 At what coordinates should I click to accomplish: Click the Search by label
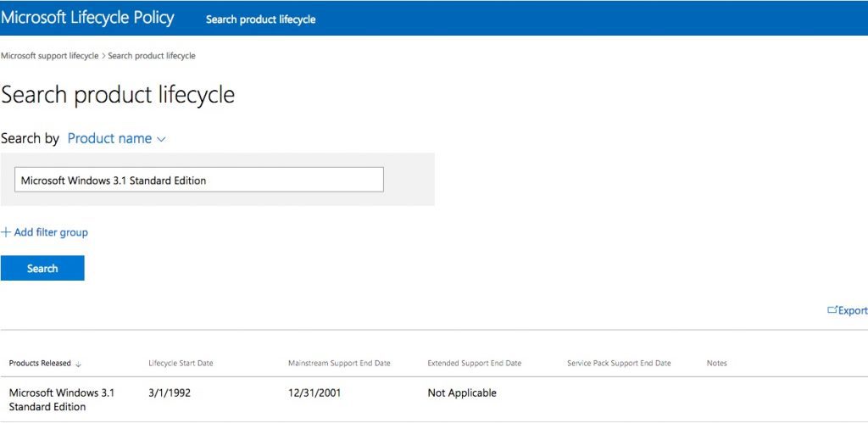(30, 138)
